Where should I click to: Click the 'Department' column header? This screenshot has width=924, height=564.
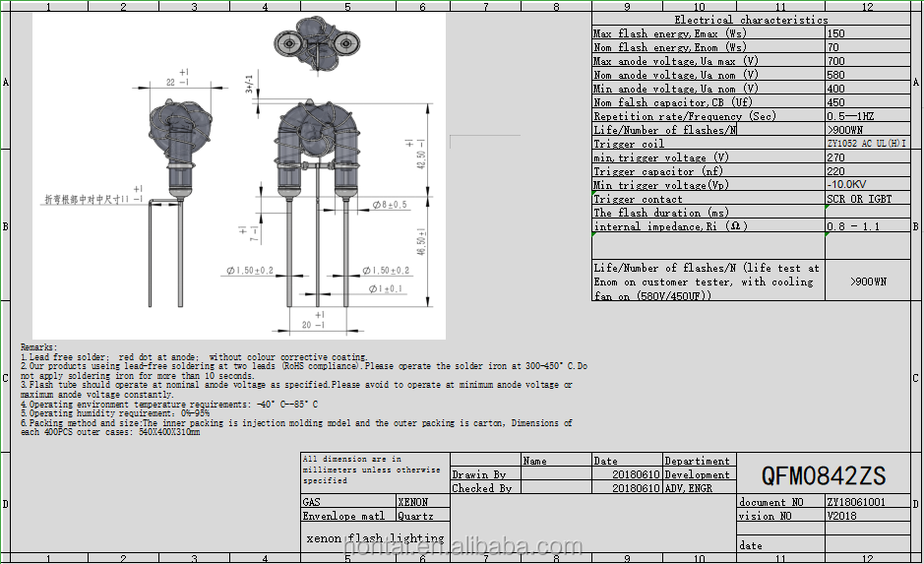point(697,461)
